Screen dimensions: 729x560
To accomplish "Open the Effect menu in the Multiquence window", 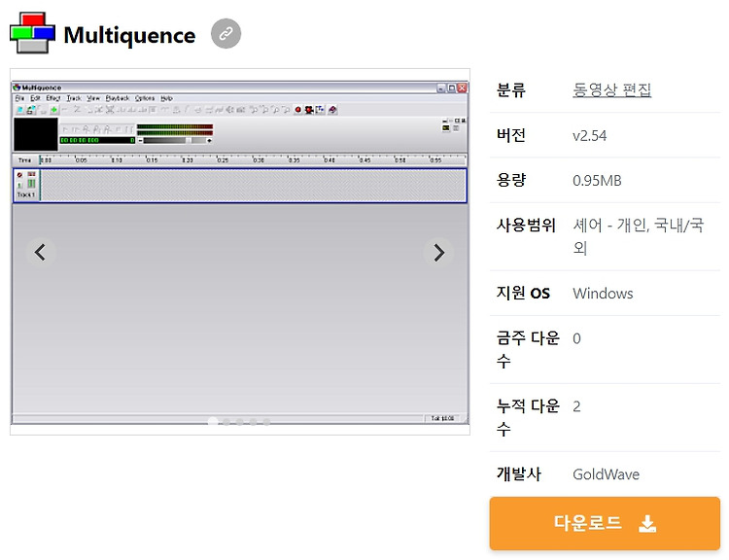I will click(x=53, y=98).
